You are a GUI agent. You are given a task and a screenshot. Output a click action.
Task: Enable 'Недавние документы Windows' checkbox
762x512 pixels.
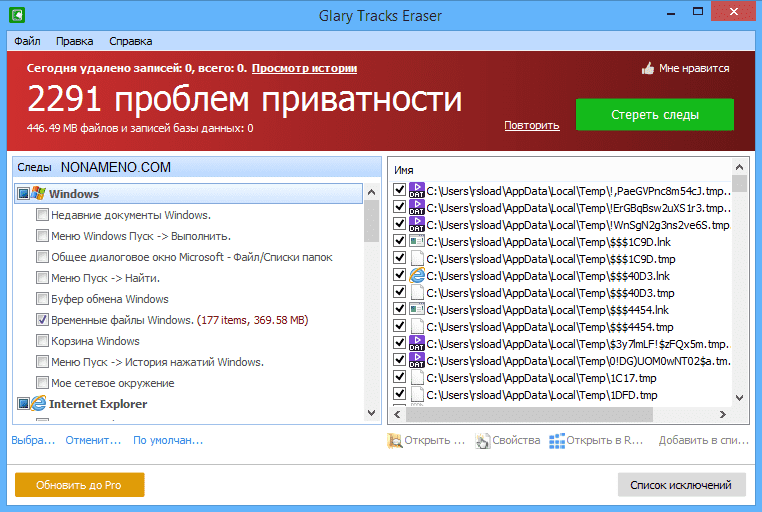pyautogui.click(x=42, y=215)
